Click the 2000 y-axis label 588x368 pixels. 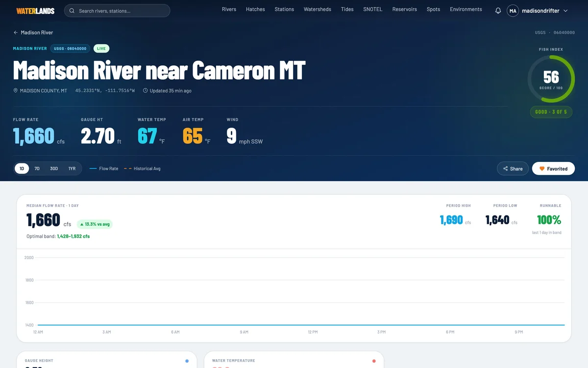click(29, 258)
